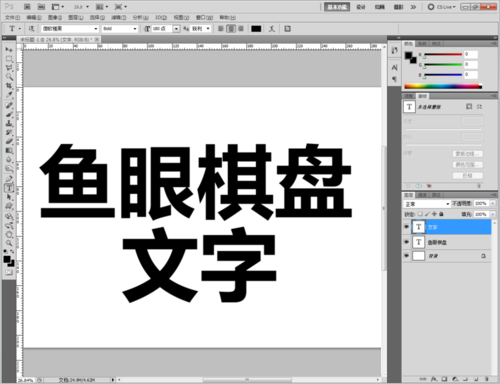Select the Rectangular Marquee tool
500x384 pixels.
pyautogui.click(x=9, y=59)
